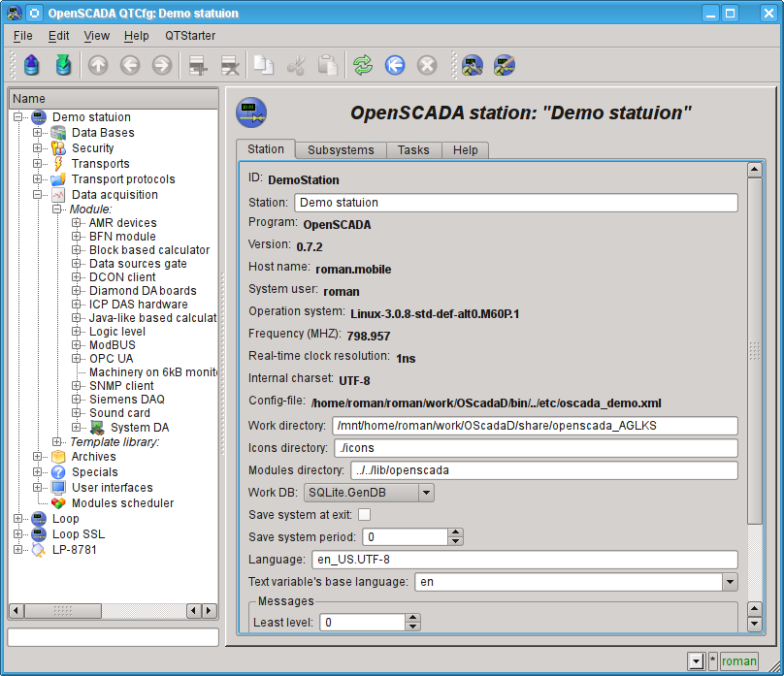Open the Text variable's base language dropdown
This screenshot has height=676, width=784.
[x=730, y=582]
